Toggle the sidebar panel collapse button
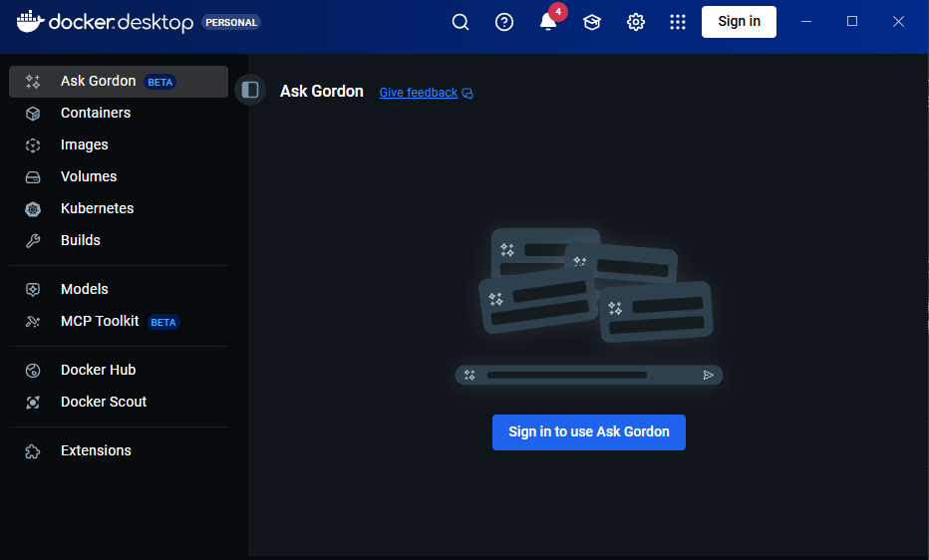Image resolution: width=929 pixels, height=560 pixels. [250, 90]
